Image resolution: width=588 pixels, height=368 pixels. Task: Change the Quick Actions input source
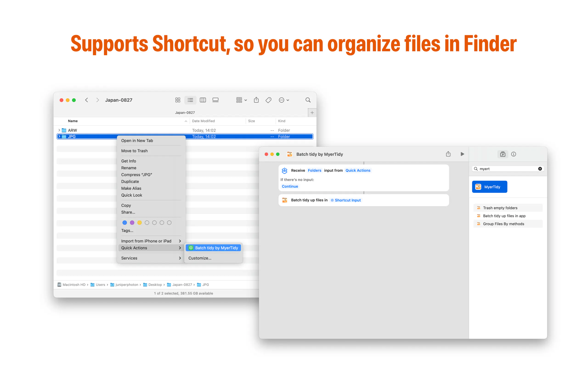point(358,170)
